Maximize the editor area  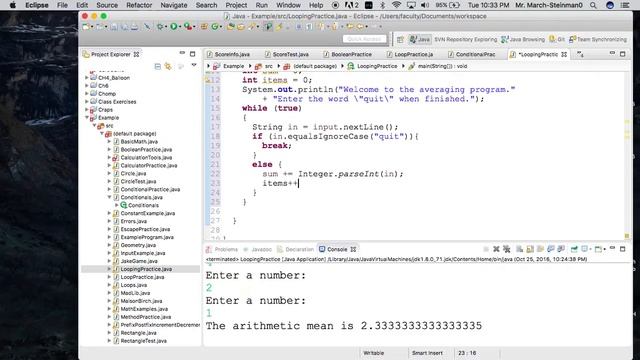click(x=622, y=54)
